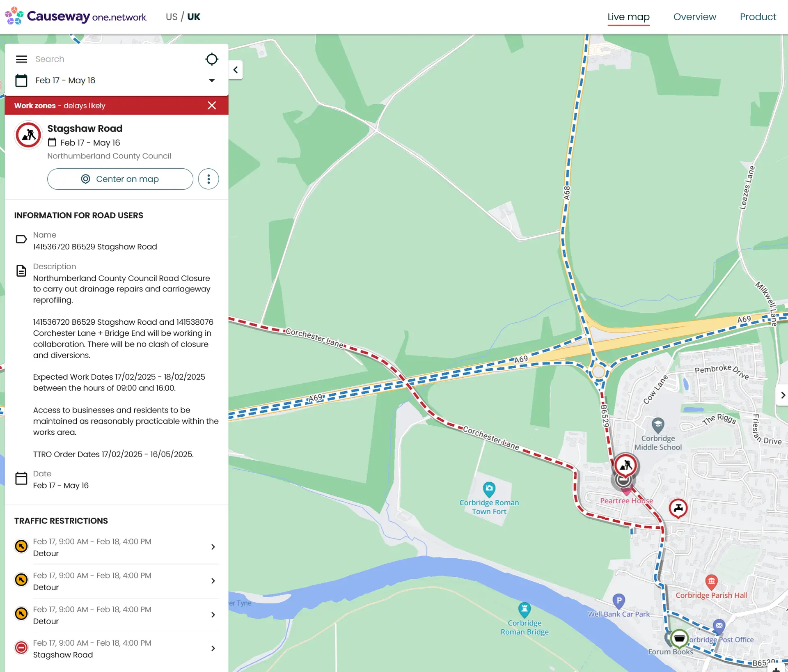
Task: Click the roadworks marker on the map
Action: [x=625, y=465]
